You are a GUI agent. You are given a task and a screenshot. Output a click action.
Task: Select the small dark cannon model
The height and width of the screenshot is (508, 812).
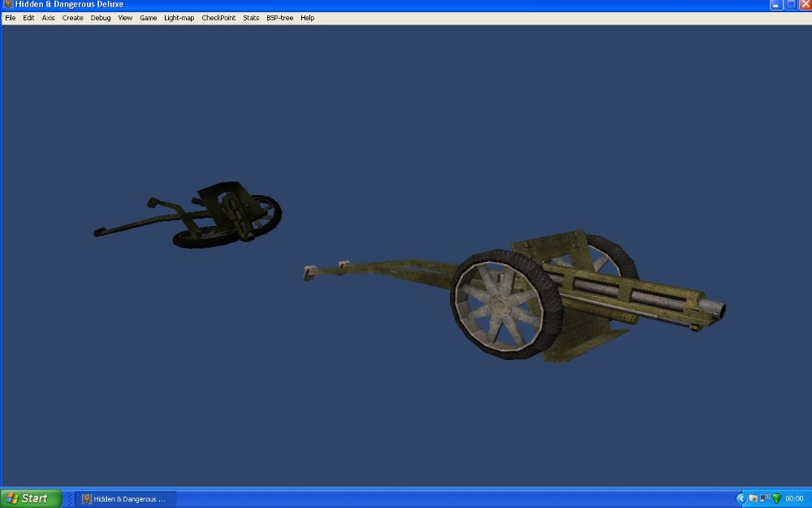(x=188, y=215)
